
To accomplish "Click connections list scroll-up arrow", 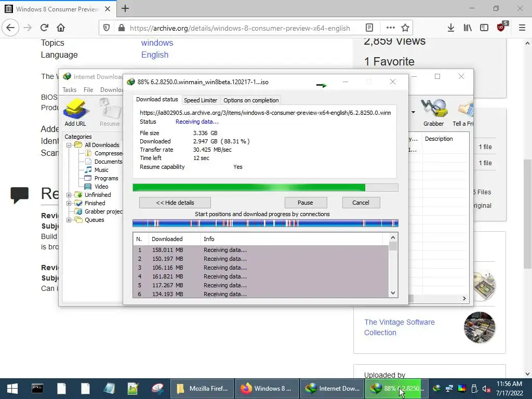I will coord(393,238).
